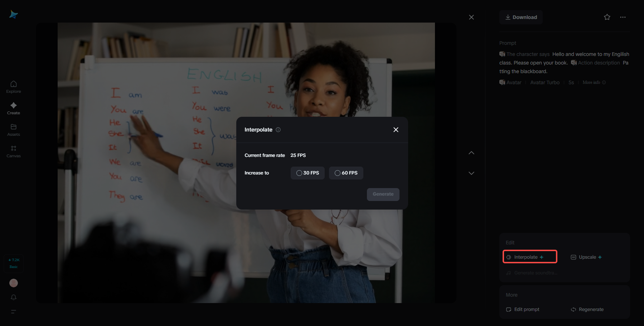
Task: Show More info for the prompt
Action: 594,82
